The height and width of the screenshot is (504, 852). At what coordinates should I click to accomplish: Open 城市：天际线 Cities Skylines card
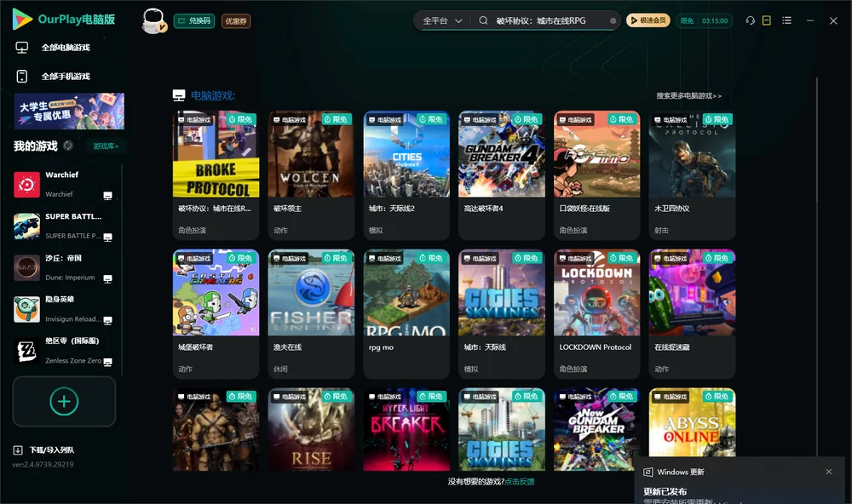[502, 314]
